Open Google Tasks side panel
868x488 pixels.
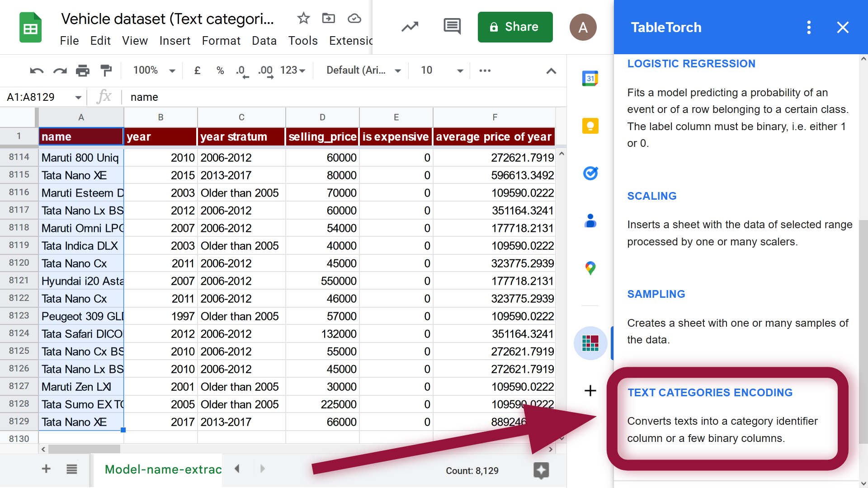coord(590,173)
